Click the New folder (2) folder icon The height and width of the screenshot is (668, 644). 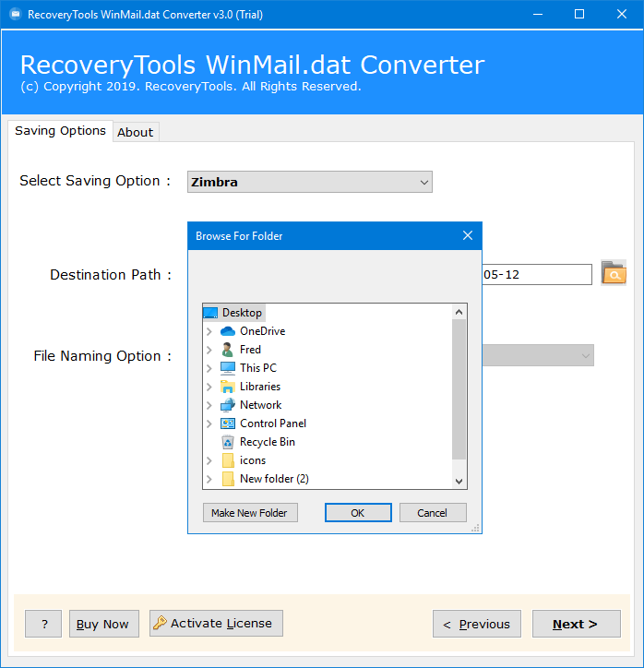[228, 479]
